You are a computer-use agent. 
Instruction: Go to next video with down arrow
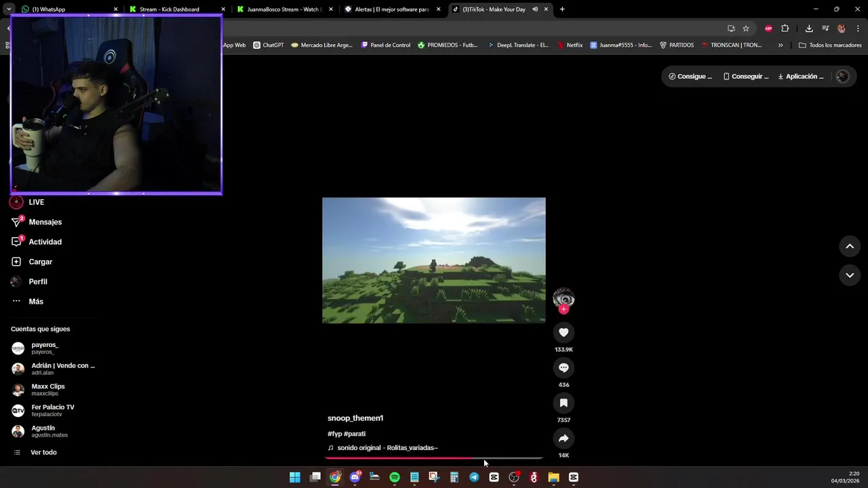[850, 275]
